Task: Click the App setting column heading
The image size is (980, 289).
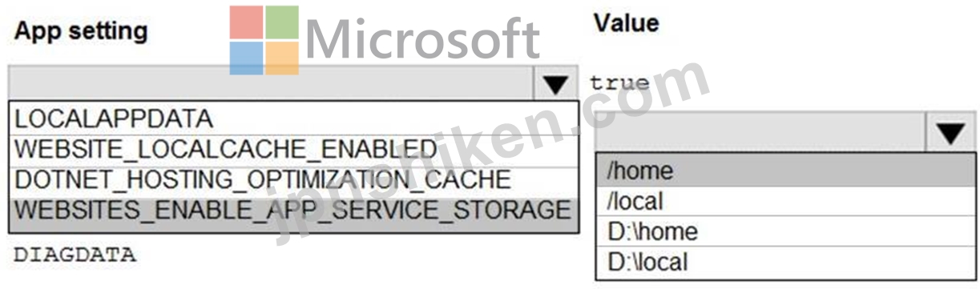Action: pyautogui.click(x=81, y=32)
